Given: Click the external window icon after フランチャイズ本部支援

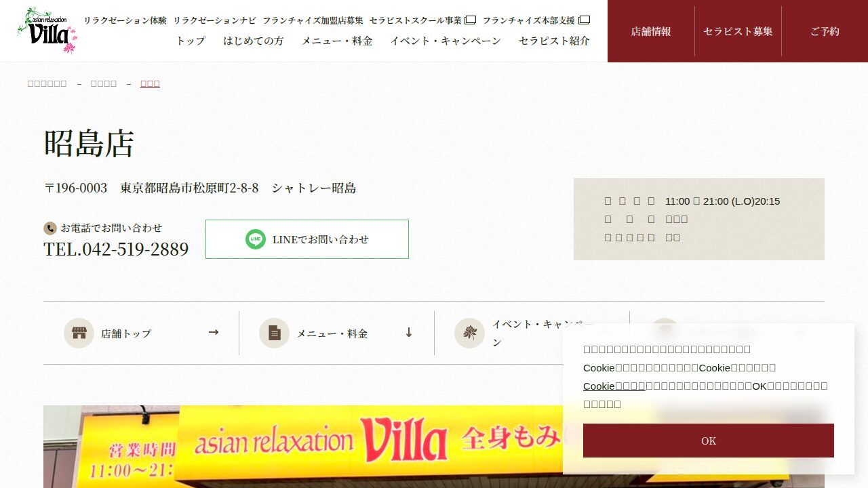Looking at the screenshot, I should pos(584,20).
